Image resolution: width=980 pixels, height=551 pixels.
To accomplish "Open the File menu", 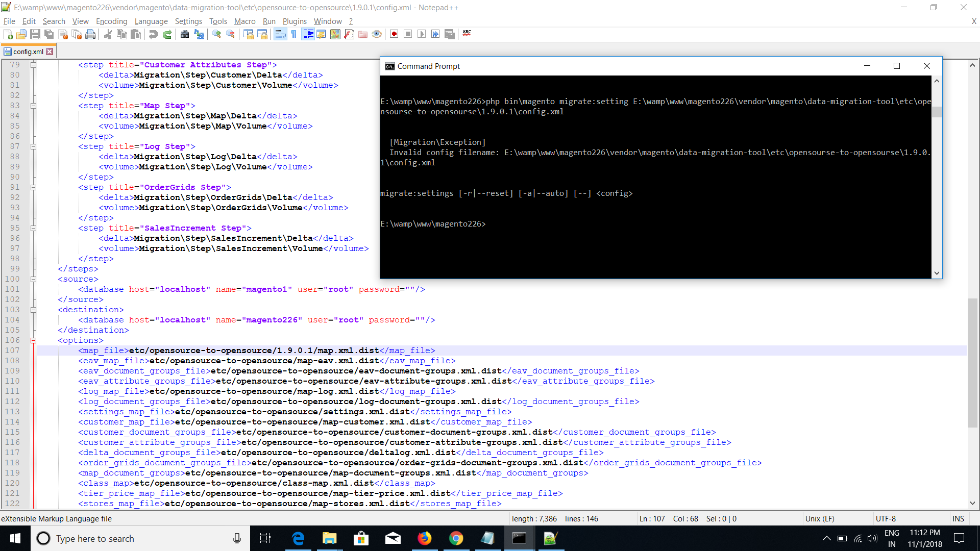I will 9,21.
